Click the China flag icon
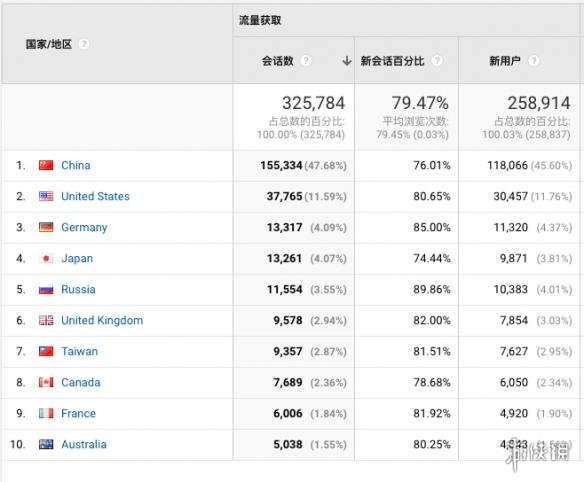The image size is (584, 482). click(46, 165)
